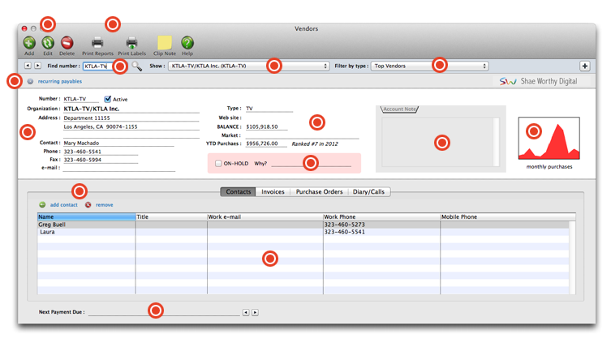Screen dimensions: 611x364
Task: Open Print Reports from the toolbar
Action: coord(97,42)
